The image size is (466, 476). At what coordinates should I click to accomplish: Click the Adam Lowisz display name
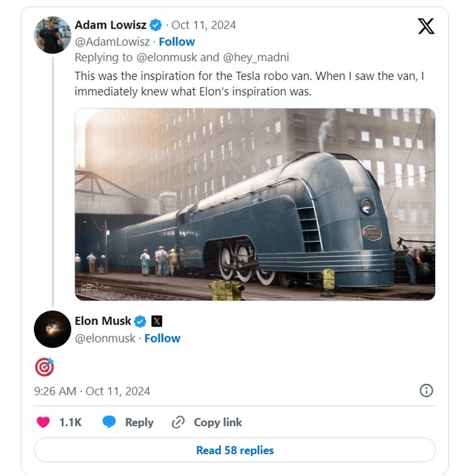[110, 25]
